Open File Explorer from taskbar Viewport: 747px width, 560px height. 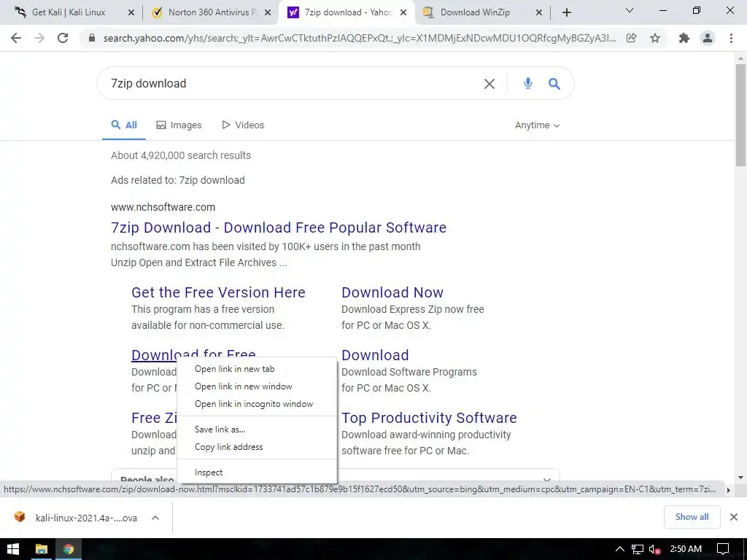41,549
